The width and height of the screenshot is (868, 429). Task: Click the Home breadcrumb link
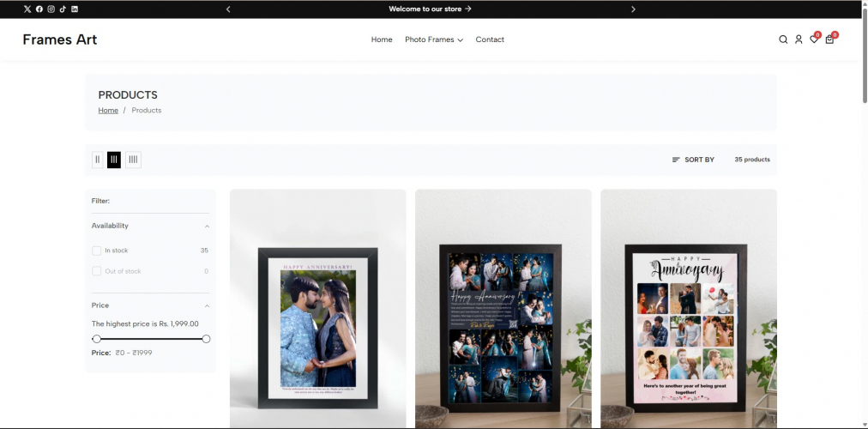(x=108, y=111)
